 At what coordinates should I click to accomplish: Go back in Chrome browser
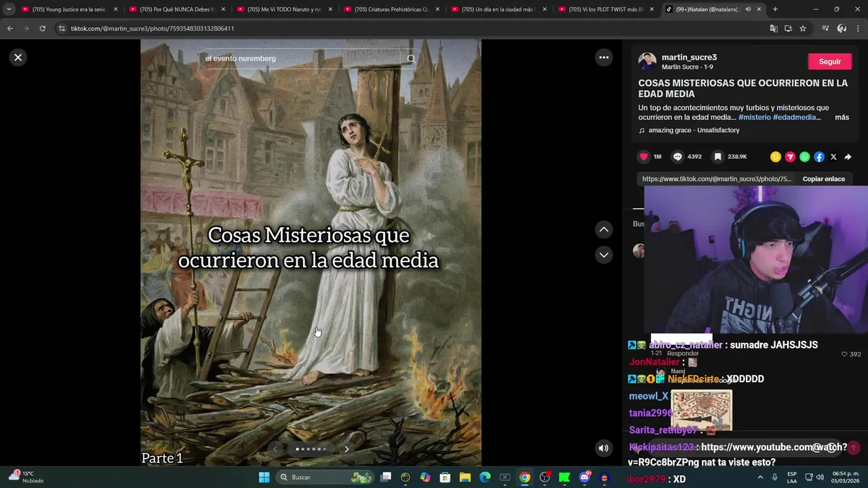[x=9, y=28]
